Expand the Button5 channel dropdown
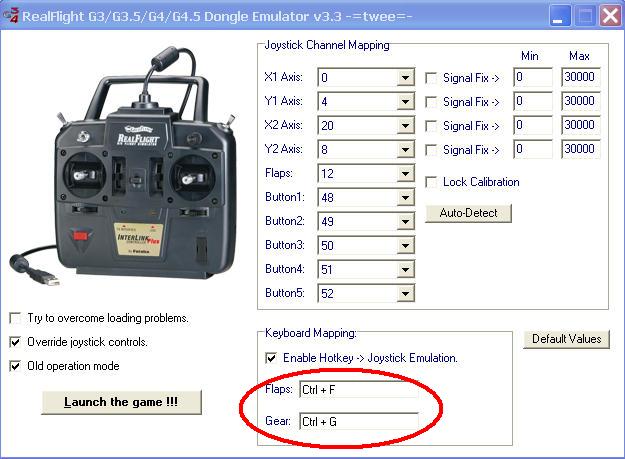Image resolution: width=625 pixels, height=459 pixels. point(405,294)
